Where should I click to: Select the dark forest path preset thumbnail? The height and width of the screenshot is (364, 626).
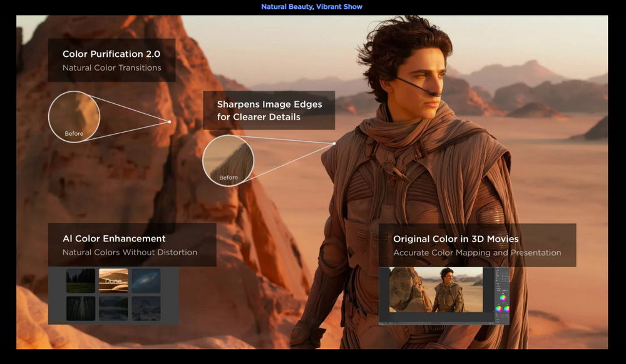pyautogui.click(x=81, y=308)
